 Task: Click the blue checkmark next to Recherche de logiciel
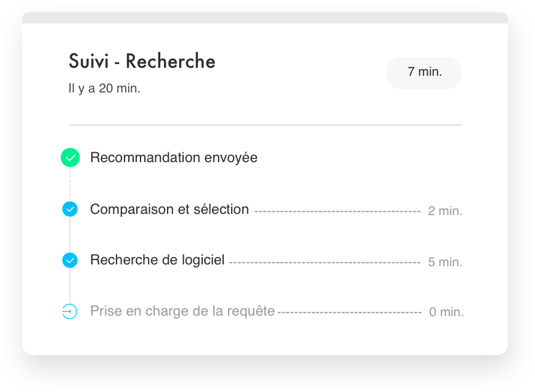70,260
